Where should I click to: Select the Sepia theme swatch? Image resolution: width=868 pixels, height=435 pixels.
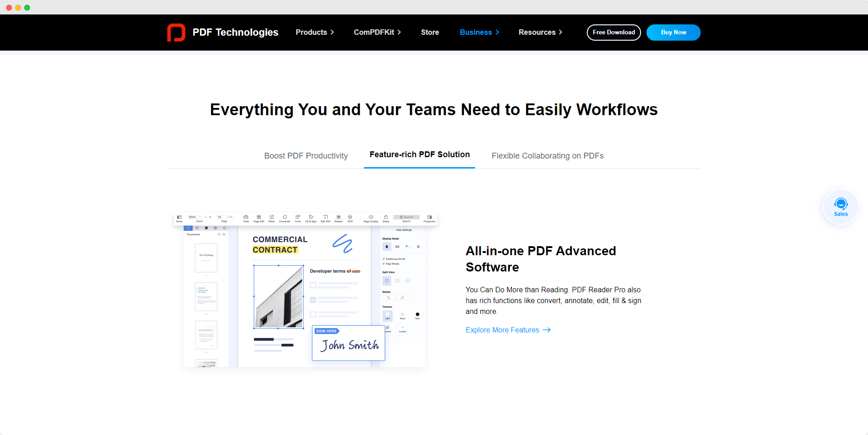tap(402, 314)
